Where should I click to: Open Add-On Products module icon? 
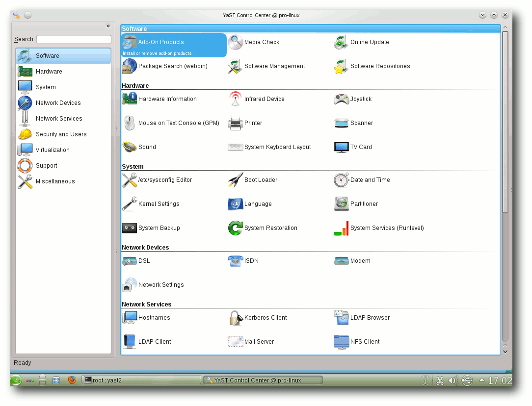click(x=129, y=42)
